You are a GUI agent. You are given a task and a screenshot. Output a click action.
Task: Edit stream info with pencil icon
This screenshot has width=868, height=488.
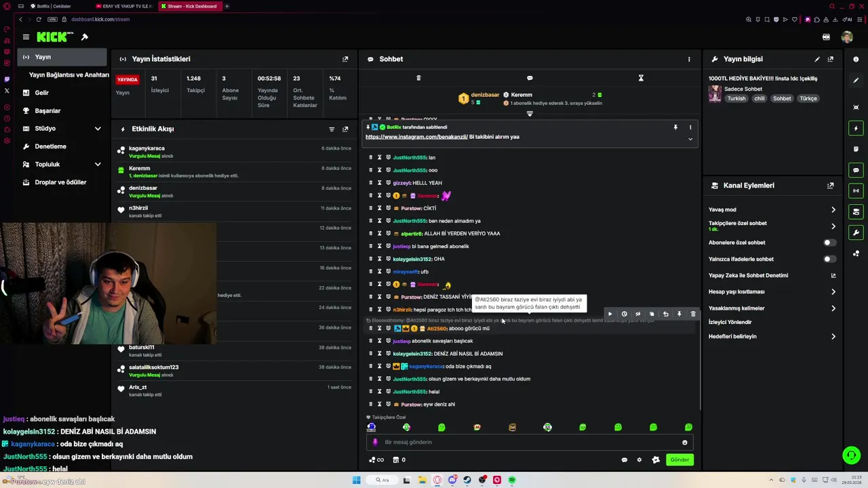(x=817, y=59)
